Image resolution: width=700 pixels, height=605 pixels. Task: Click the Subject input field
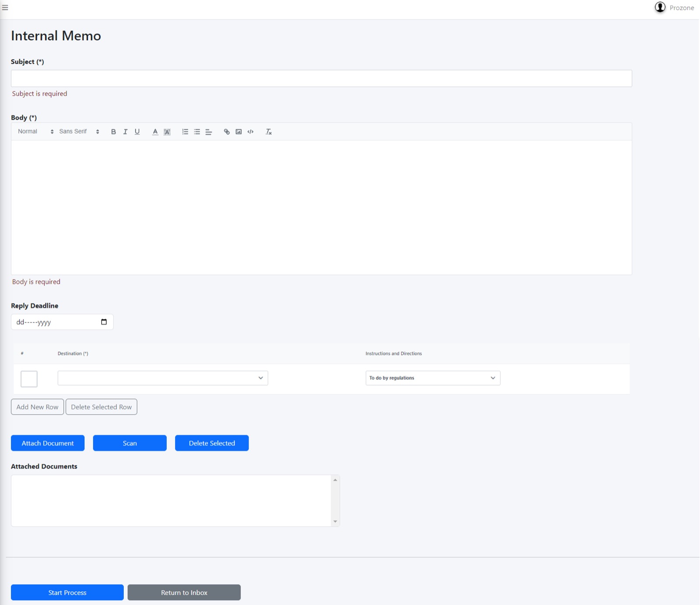tap(322, 78)
